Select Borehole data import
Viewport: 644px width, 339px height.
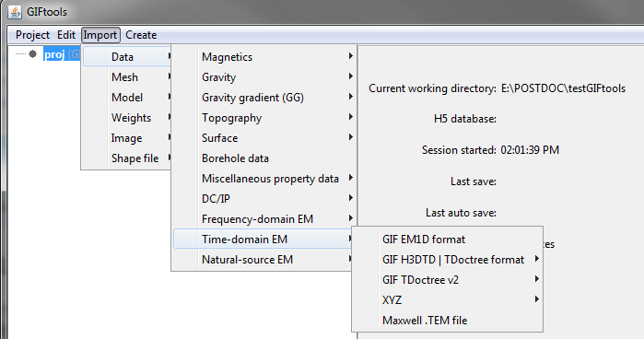[264, 158]
